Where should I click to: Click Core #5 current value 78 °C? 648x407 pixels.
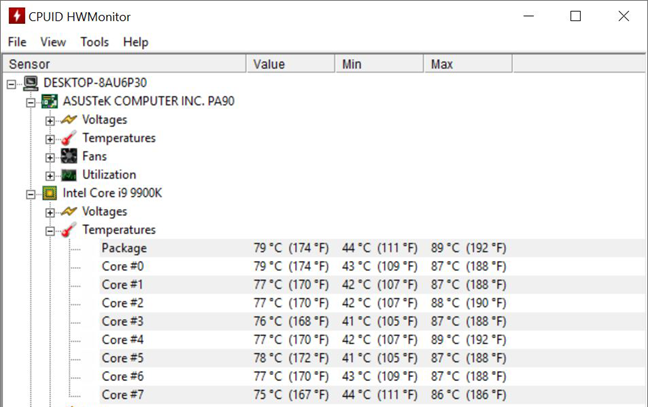pos(291,358)
